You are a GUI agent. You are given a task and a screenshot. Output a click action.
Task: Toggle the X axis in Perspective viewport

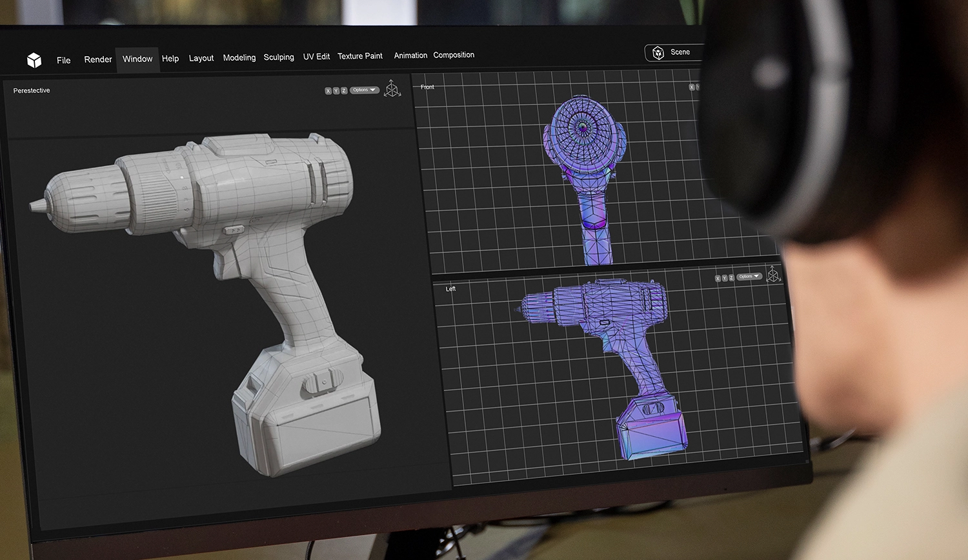coord(328,91)
